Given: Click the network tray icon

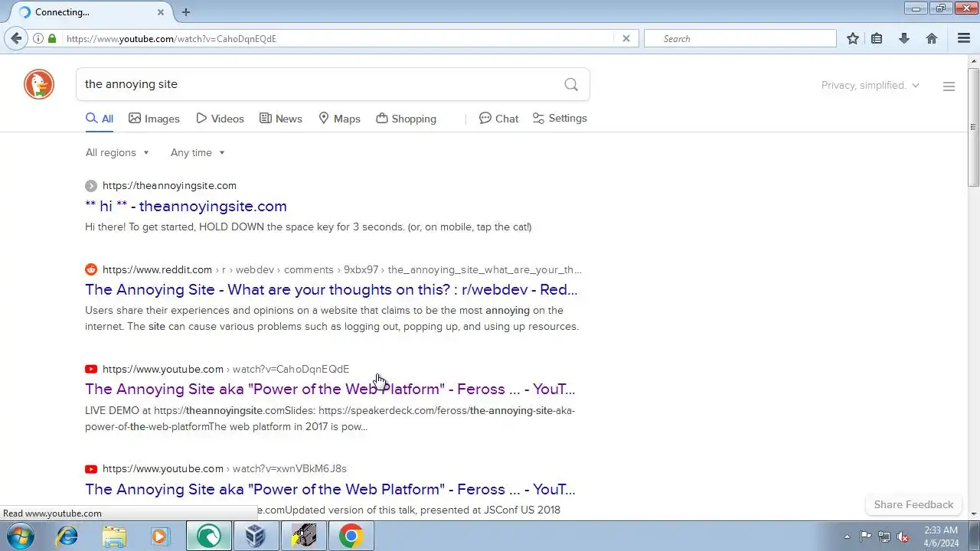Looking at the screenshot, I should click(x=884, y=536).
